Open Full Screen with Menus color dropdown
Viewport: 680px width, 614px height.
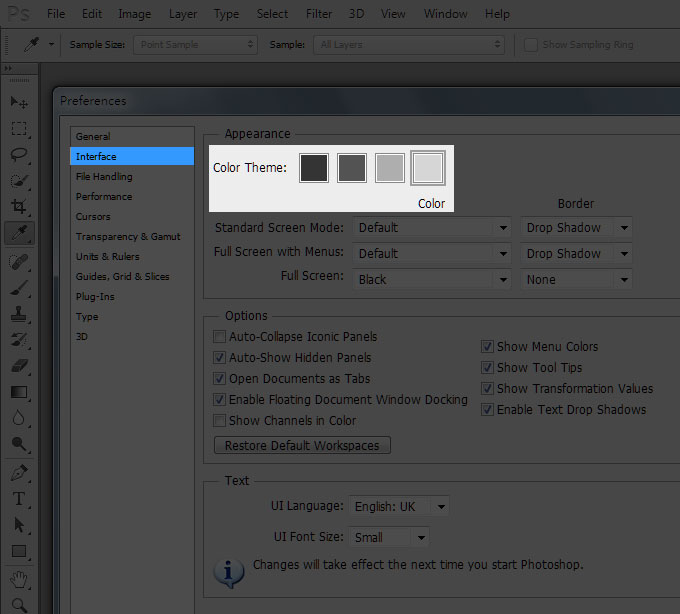432,253
